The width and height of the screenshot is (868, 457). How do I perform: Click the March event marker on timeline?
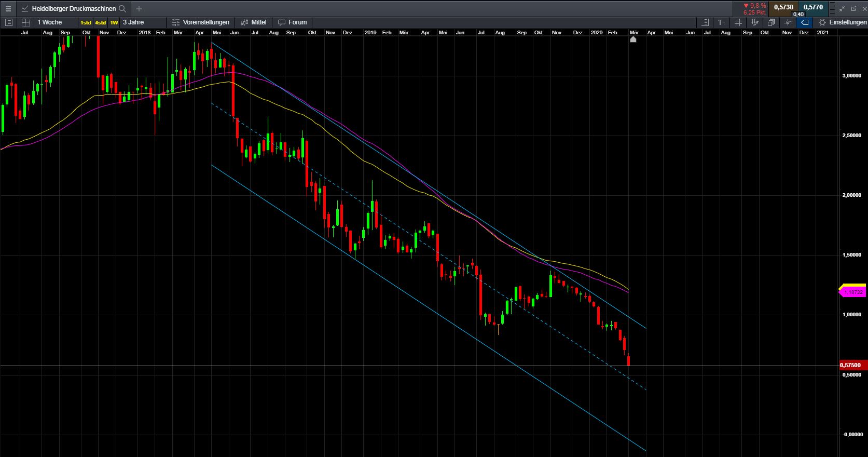(633, 39)
